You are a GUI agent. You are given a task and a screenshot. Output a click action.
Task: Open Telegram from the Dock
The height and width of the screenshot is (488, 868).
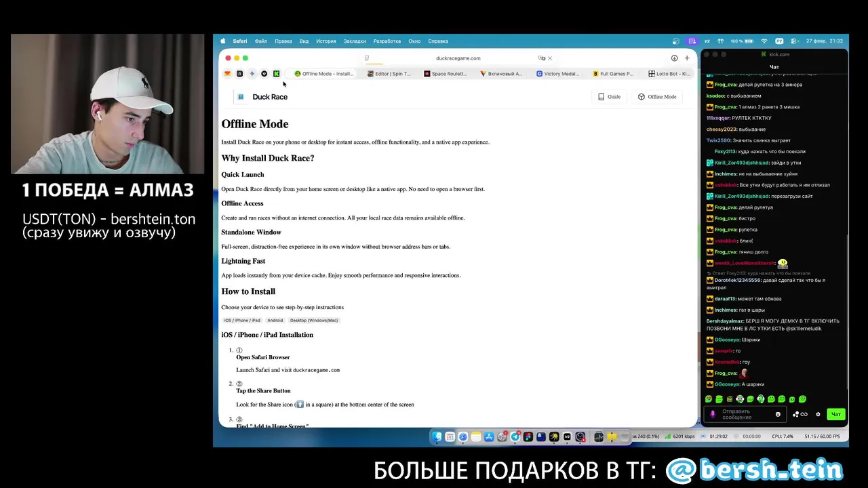(x=515, y=437)
